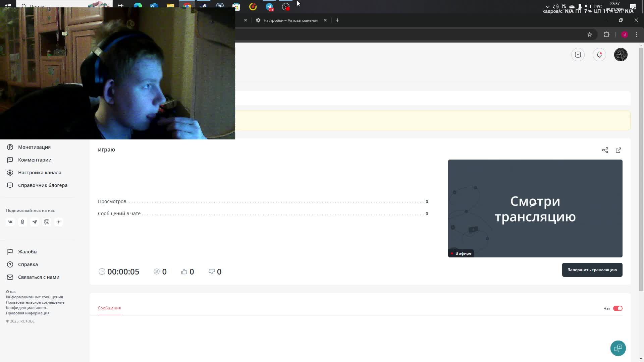This screenshot has width=644, height=362.
Task: Click Завершить трансляцию button
Action: click(x=592, y=270)
